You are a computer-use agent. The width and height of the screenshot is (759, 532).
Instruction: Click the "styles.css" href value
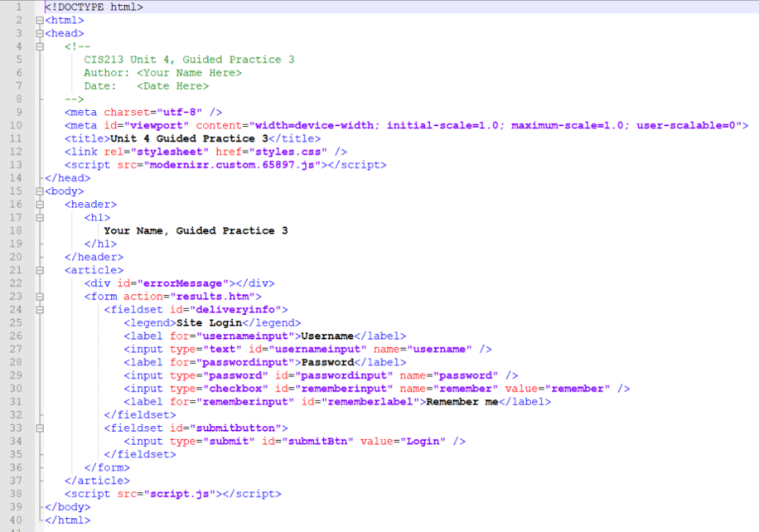pyautogui.click(x=288, y=152)
